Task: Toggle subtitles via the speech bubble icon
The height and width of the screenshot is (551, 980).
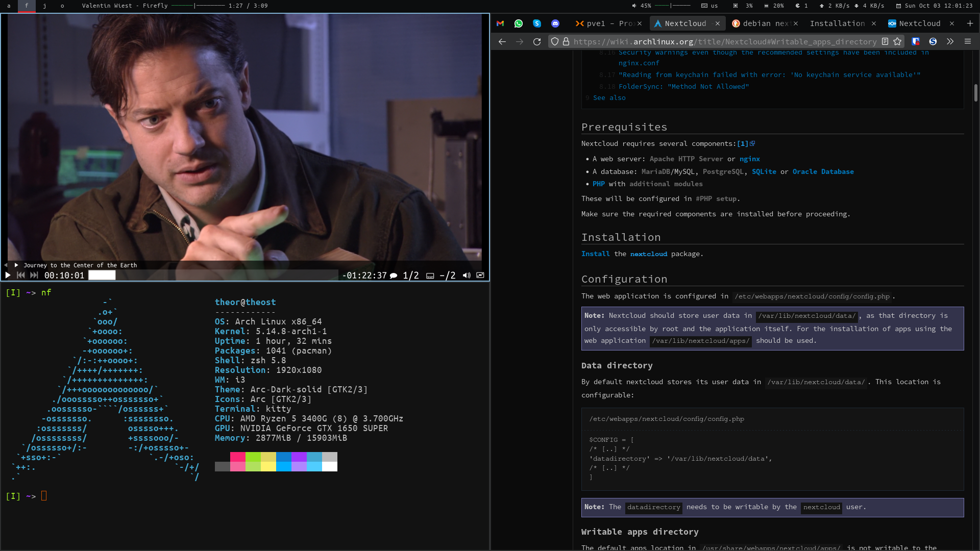Action: coord(394,275)
